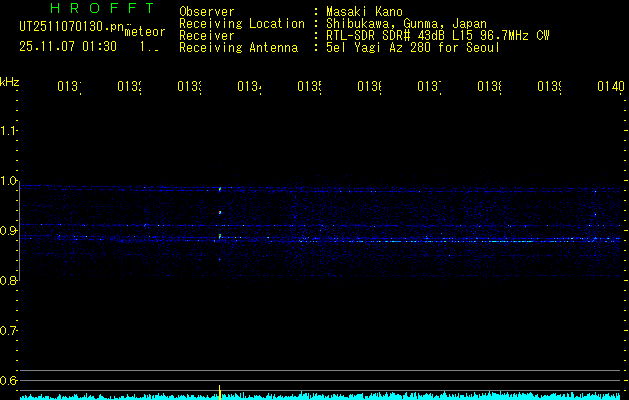Click the 5el Yagi antenna description
The image size is (629, 400).
(413, 47)
